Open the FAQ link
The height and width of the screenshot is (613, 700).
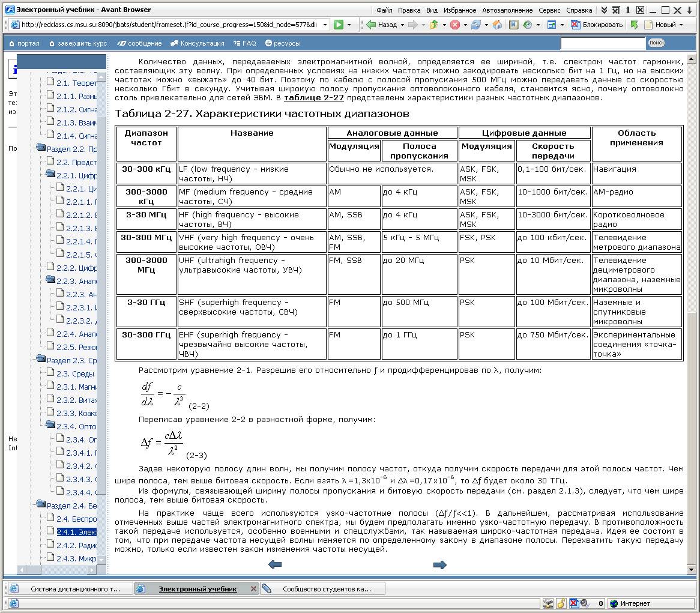245,43
